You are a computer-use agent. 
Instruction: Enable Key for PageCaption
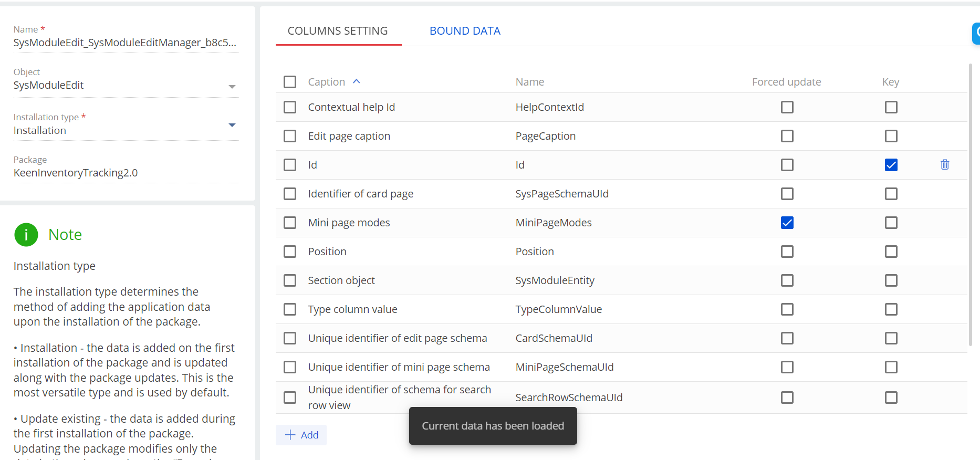tap(891, 136)
